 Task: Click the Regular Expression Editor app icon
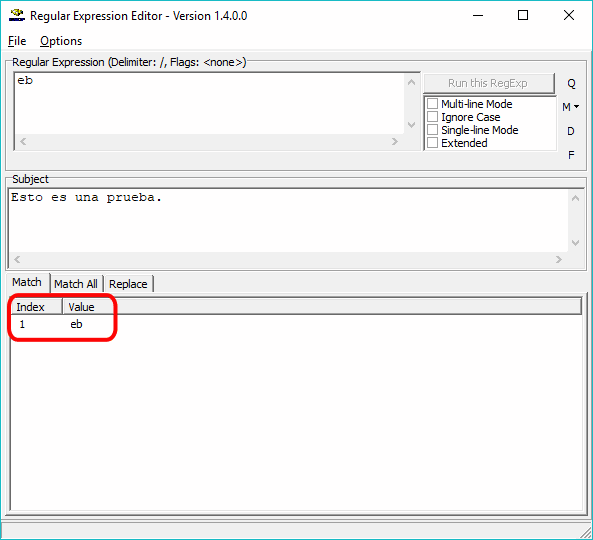[x=17, y=16]
